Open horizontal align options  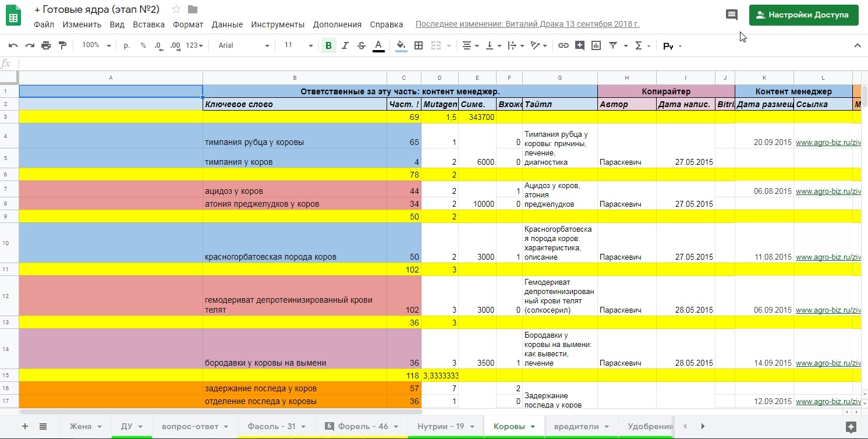470,45
